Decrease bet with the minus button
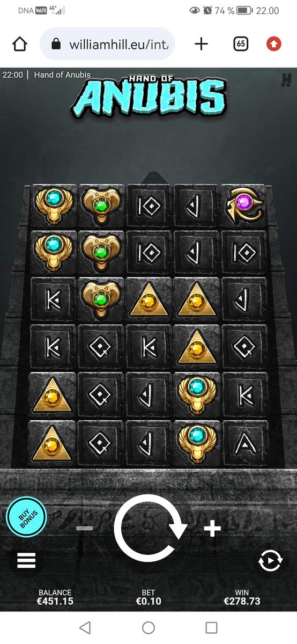This screenshot has width=297, height=644. pos(85,529)
